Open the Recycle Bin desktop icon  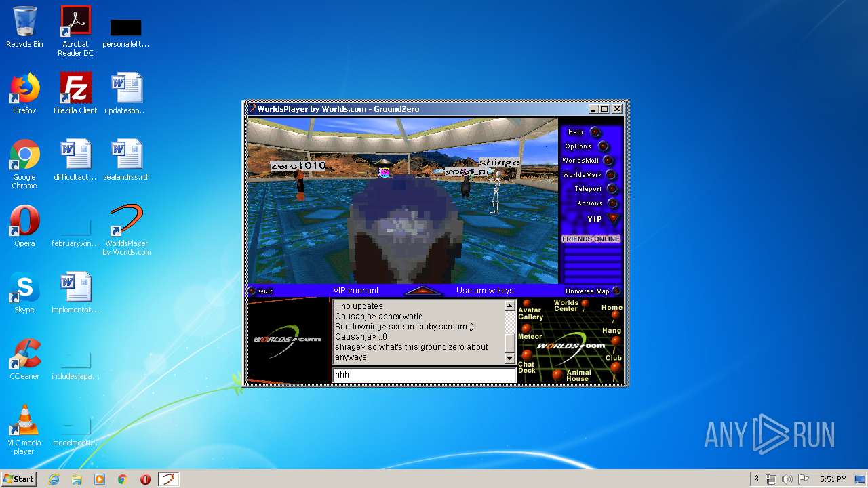(24, 27)
